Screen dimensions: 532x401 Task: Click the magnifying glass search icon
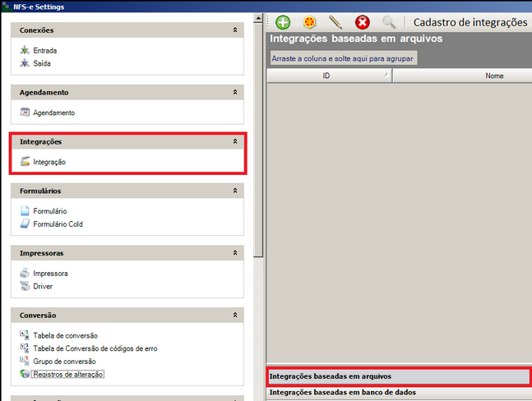(388, 22)
